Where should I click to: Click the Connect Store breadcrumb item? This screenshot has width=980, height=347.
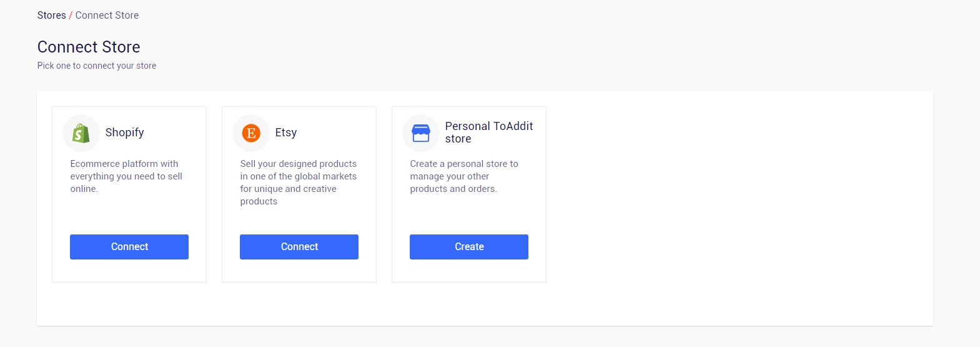[107, 15]
